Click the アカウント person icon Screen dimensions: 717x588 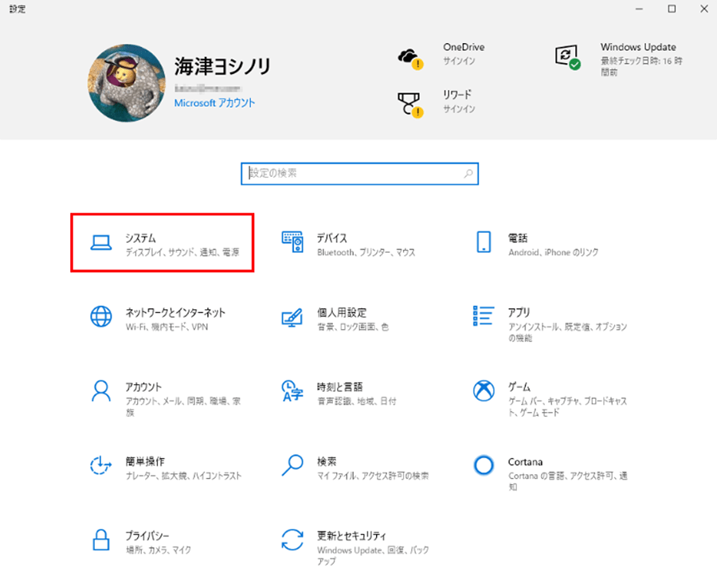(x=101, y=391)
